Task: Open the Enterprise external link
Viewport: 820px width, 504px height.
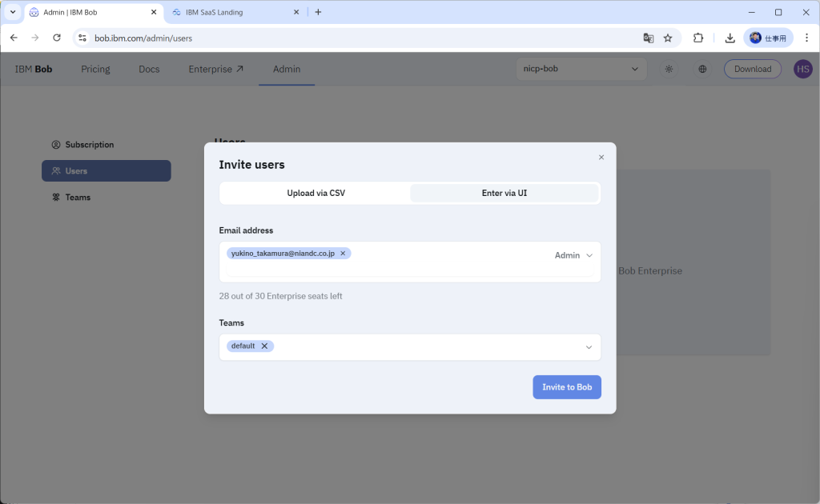Action: click(x=215, y=69)
